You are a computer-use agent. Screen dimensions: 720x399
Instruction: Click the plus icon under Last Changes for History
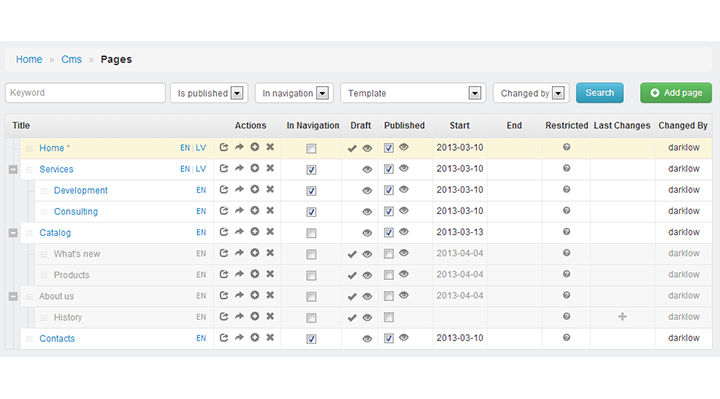(x=622, y=316)
